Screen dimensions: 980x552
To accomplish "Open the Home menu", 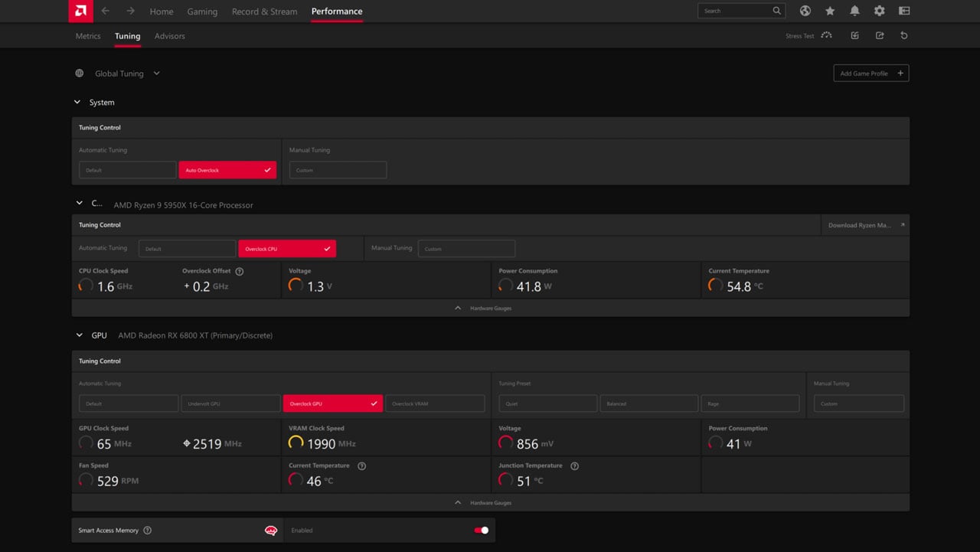I will (x=162, y=11).
